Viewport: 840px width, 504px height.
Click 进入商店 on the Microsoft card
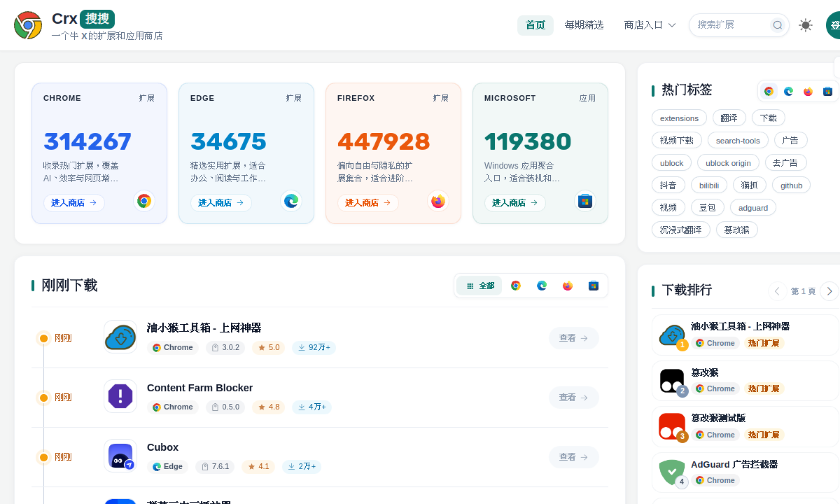point(514,203)
